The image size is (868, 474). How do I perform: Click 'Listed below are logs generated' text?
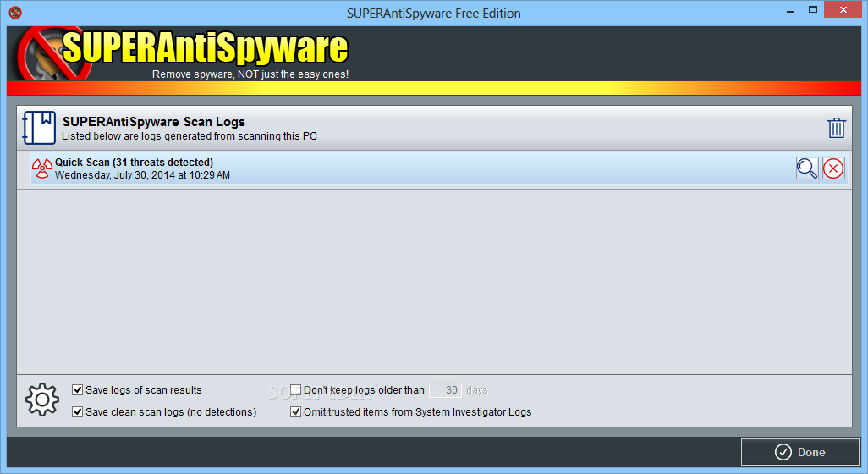(190, 136)
